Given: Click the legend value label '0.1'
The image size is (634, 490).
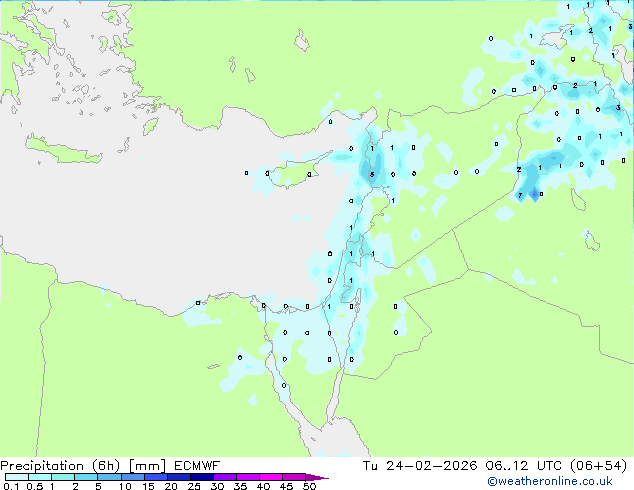Looking at the screenshot, I should pyautogui.click(x=11, y=486).
